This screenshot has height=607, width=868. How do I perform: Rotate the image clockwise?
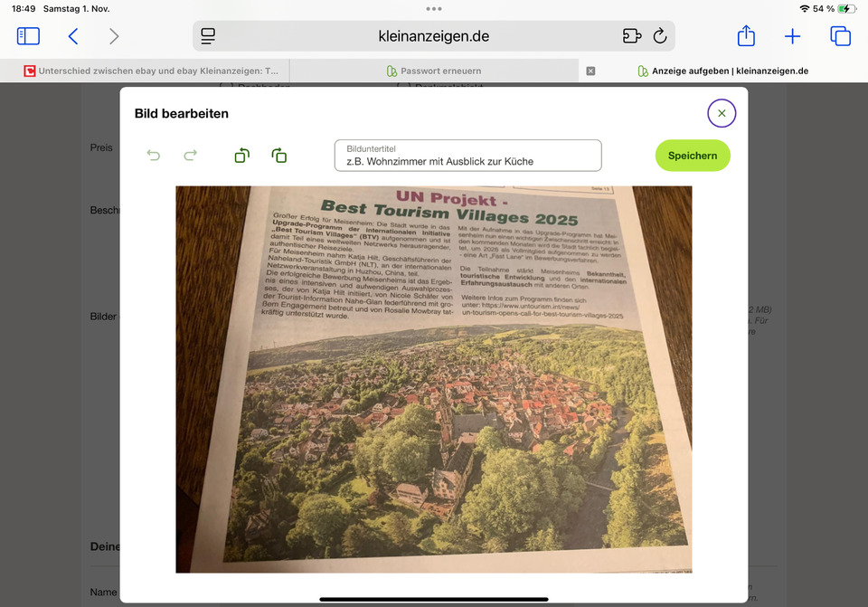coord(279,156)
